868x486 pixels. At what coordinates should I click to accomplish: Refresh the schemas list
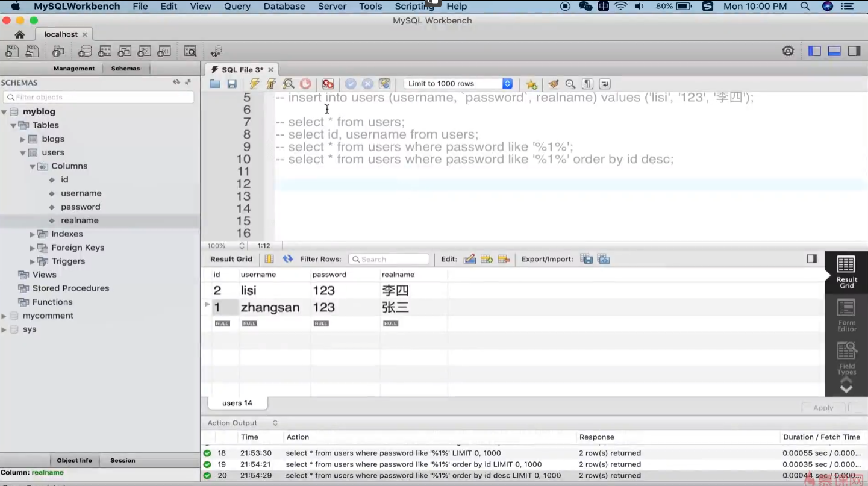[176, 82]
